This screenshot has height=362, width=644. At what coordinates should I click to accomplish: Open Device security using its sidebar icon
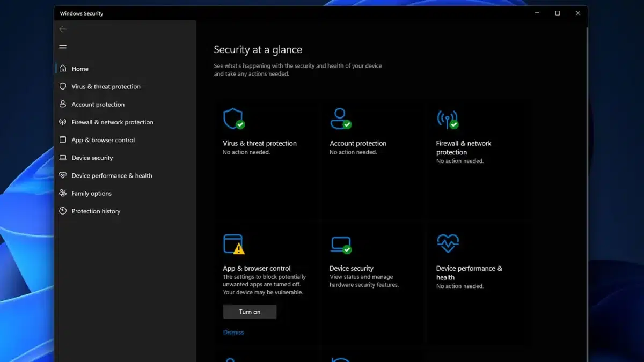[x=63, y=158]
